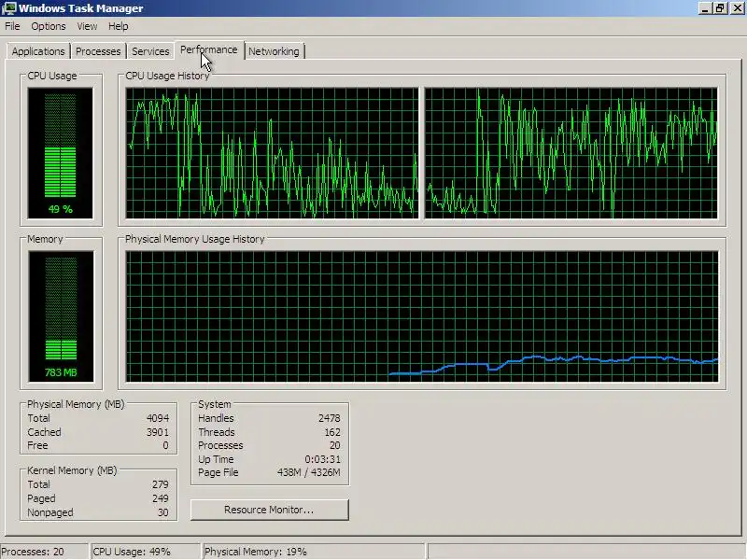
Task: Click the Page File value 438M / 4326M
Action: (x=309, y=473)
